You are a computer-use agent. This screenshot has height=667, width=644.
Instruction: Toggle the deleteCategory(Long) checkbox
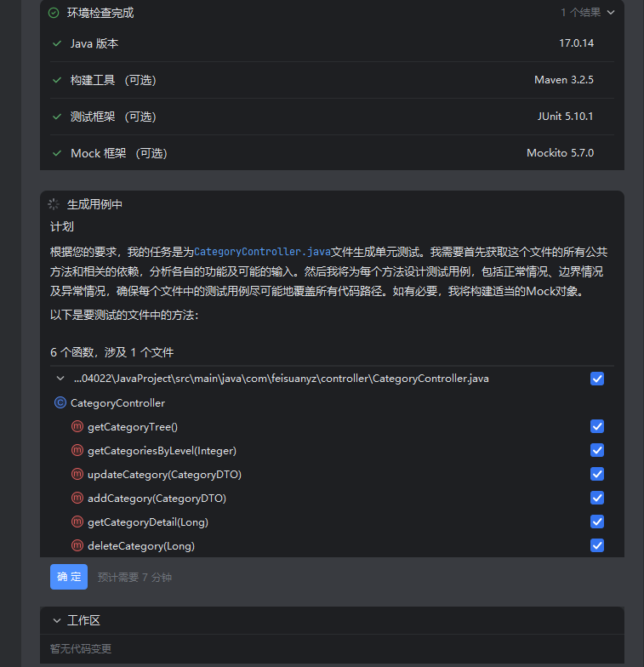click(597, 545)
